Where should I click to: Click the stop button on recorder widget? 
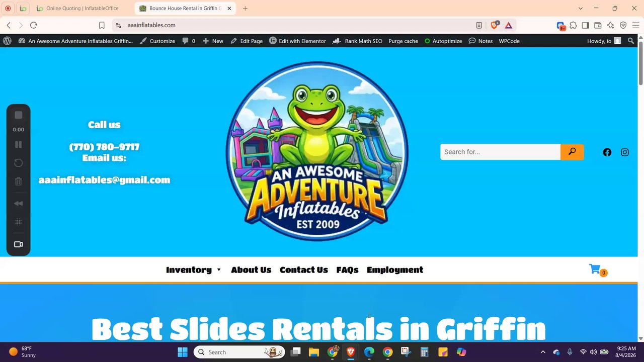pyautogui.click(x=19, y=115)
